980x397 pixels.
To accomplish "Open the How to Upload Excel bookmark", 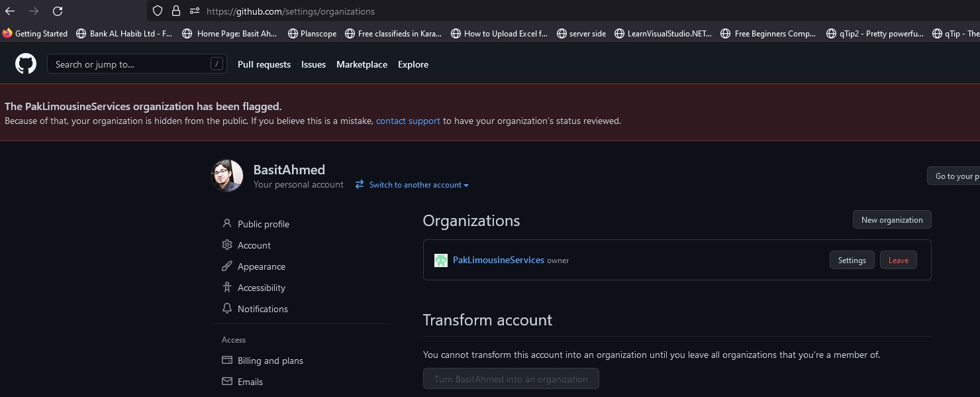I will 499,33.
